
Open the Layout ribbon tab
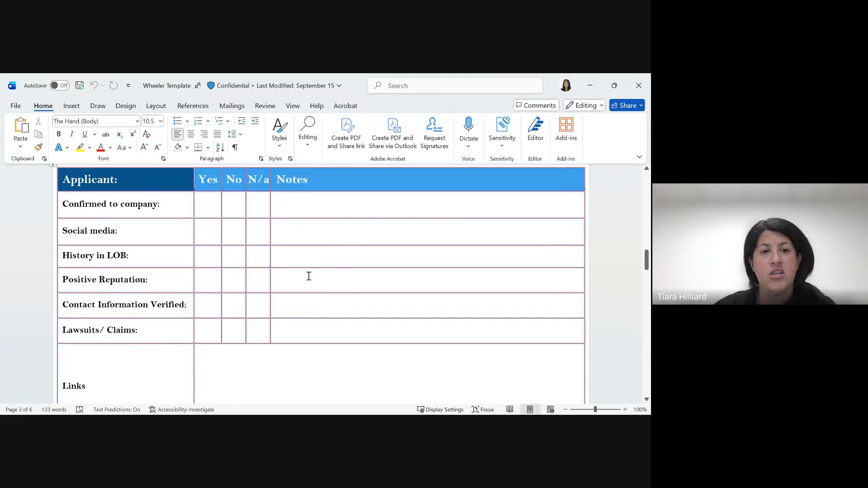click(156, 106)
